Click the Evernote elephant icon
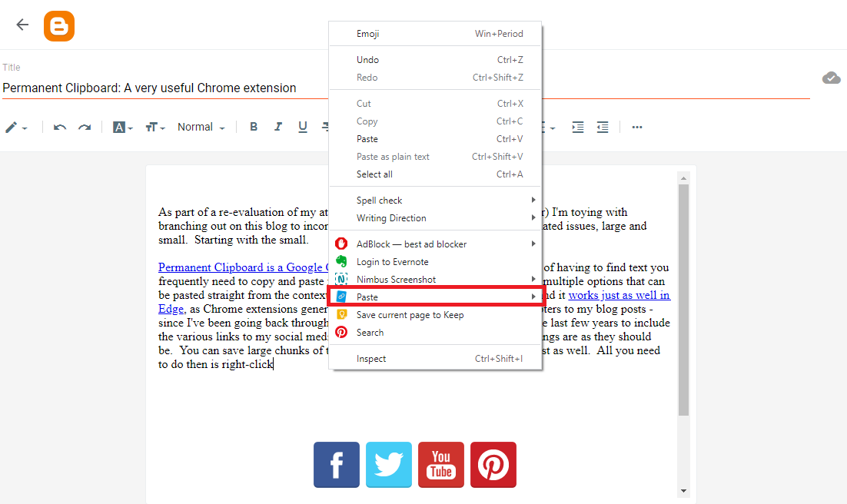Screen dimensions: 847x504 pyautogui.click(x=341, y=261)
